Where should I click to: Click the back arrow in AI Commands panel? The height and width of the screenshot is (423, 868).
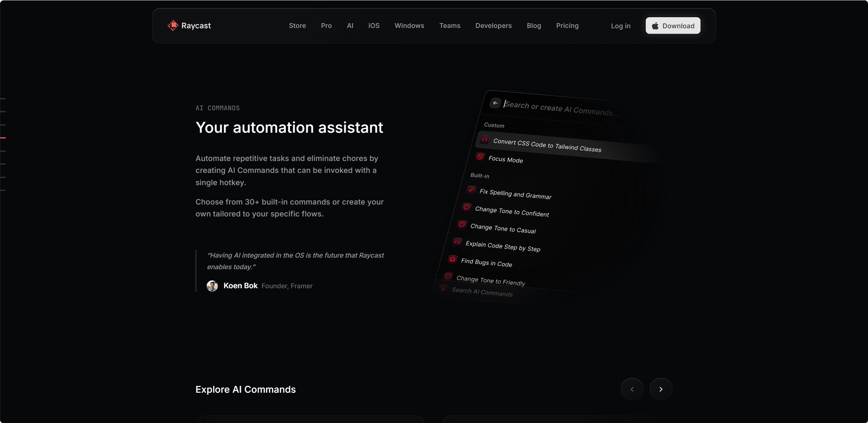click(495, 103)
